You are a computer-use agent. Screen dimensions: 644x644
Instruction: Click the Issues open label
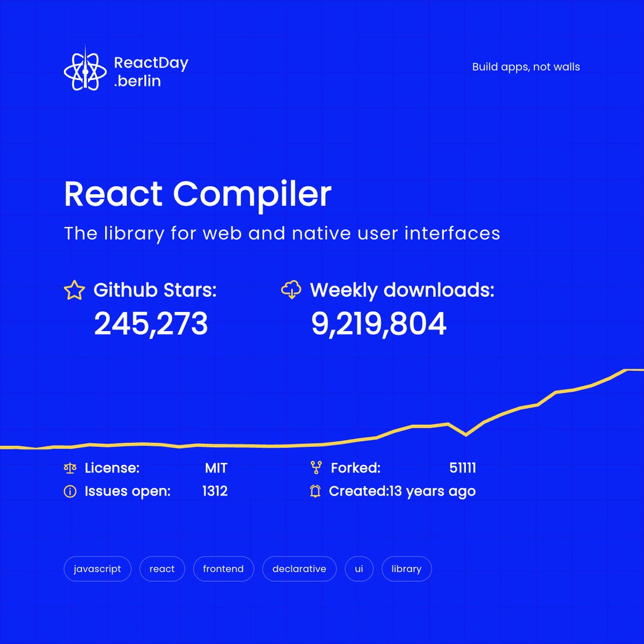pyautogui.click(x=128, y=491)
